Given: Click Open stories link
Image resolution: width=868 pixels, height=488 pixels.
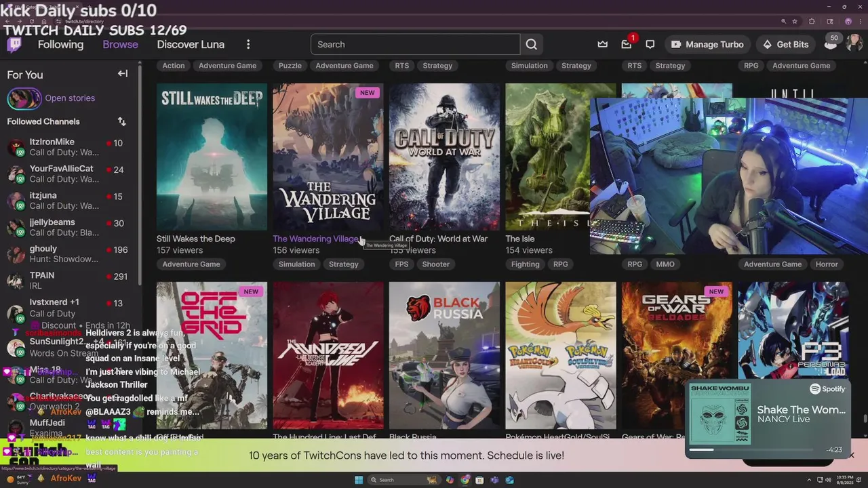Looking at the screenshot, I should click(70, 98).
